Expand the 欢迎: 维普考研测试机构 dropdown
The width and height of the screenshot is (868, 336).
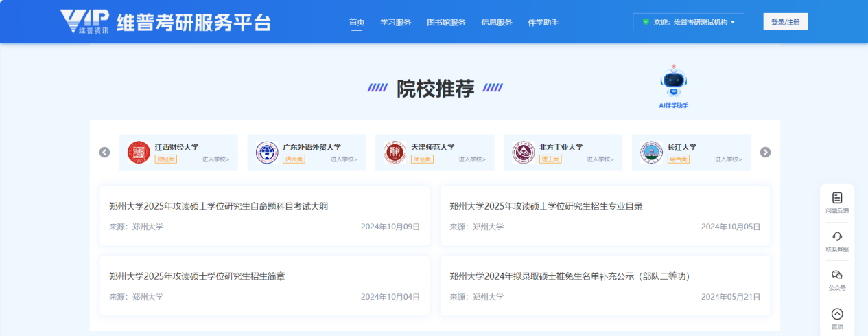(x=688, y=22)
